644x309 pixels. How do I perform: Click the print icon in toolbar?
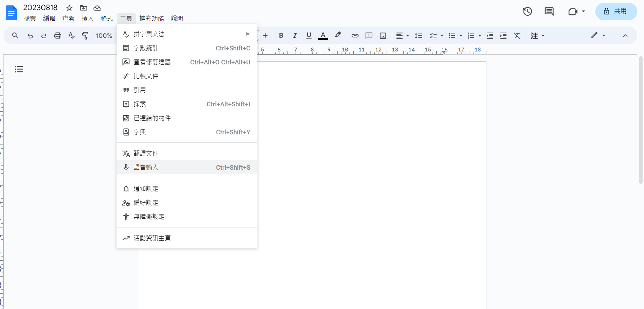[58, 36]
